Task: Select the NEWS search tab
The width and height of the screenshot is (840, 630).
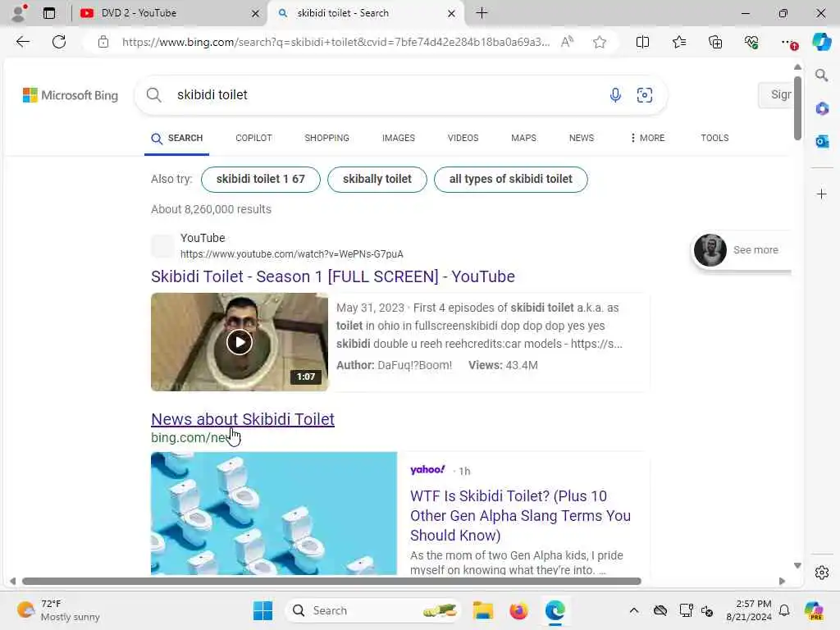Action: pos(582,138)
